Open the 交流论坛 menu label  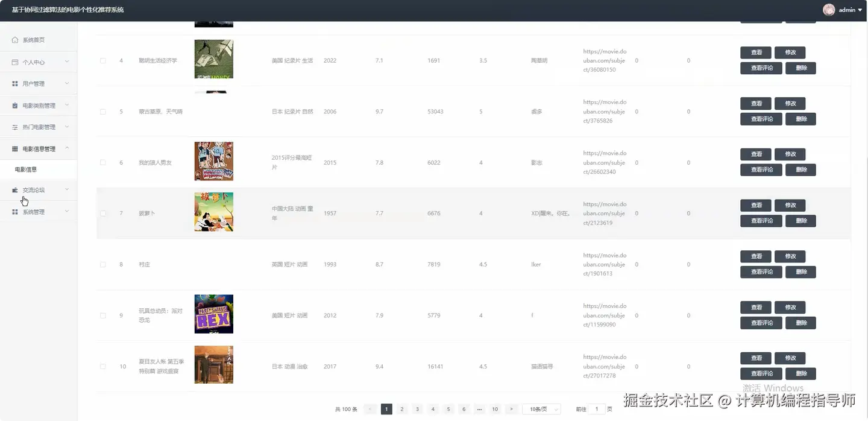point(34,190)
